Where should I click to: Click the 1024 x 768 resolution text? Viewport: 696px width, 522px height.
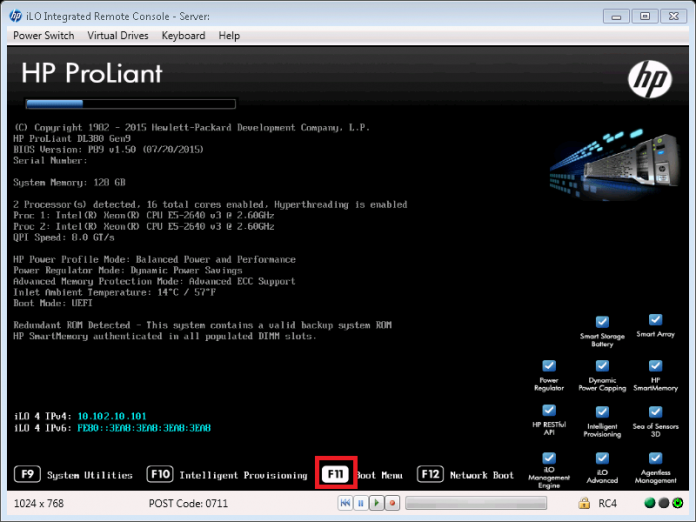[x=39, y=503]
